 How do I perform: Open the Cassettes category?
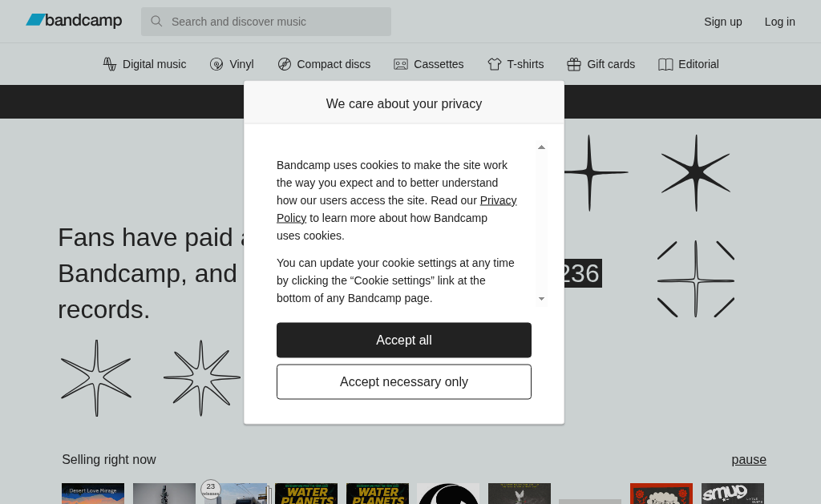pos(439,64)
